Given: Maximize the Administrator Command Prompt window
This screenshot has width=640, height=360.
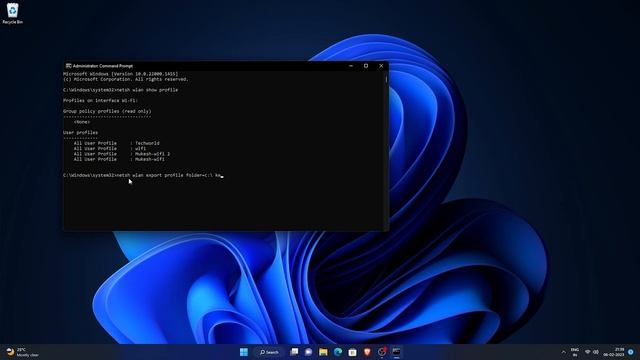Looking at the screenshot, I should [366, 66].
